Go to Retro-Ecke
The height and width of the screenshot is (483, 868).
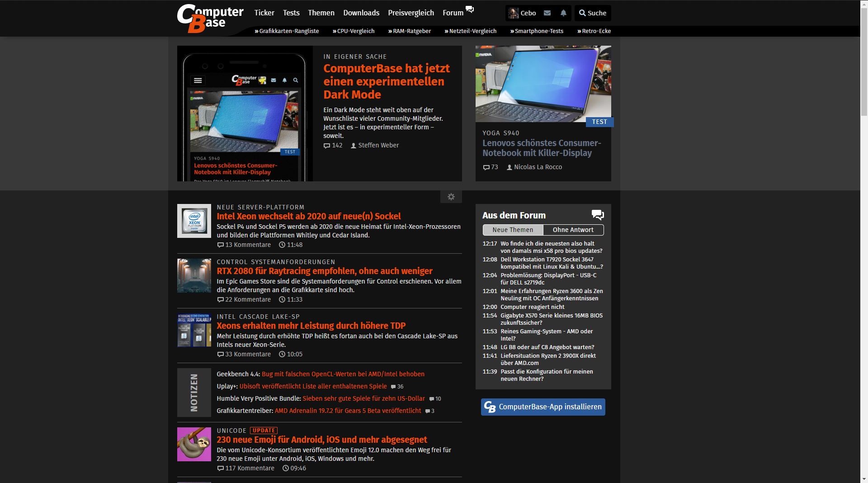pyautogui.click(x=594, y=31)
